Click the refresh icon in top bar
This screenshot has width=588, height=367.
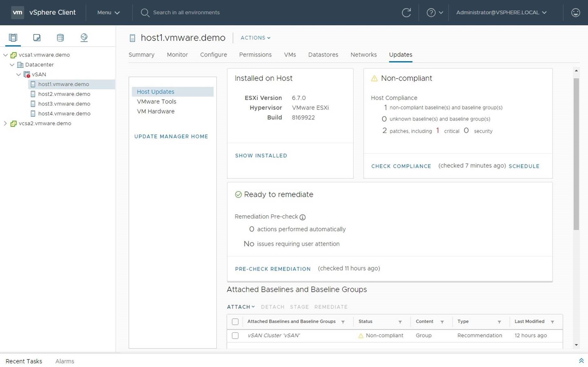coord(406,13)
